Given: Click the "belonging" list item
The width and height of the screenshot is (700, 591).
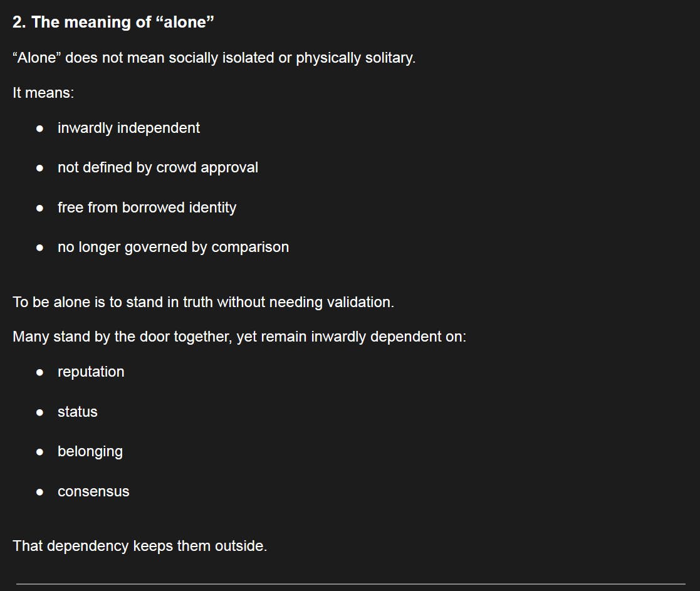Looking at the screenshot, I should [90, 451].
